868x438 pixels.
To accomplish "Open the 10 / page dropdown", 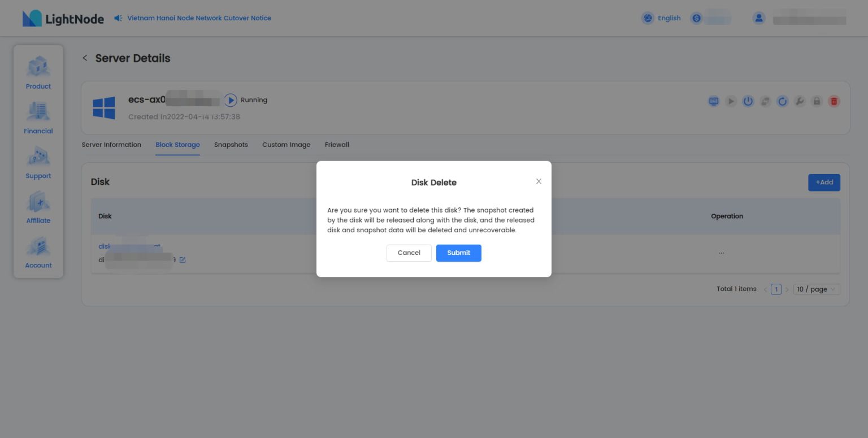I will 817,289.
